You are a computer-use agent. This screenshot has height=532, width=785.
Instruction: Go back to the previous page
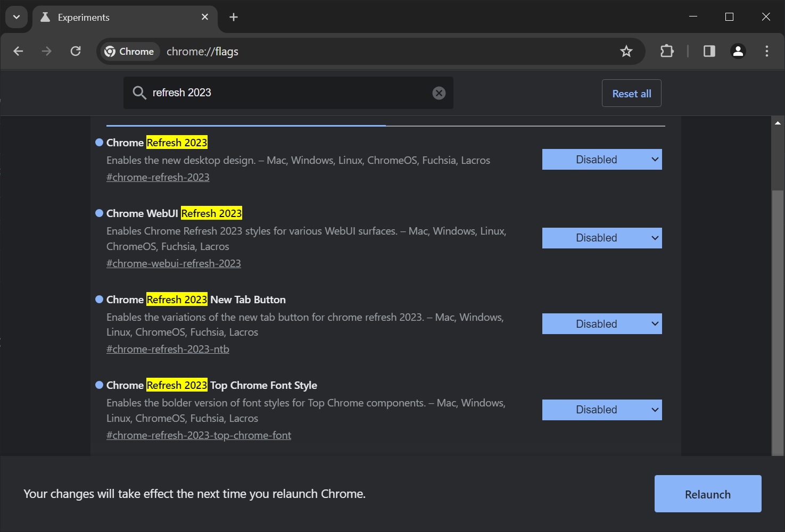point(18,51)
